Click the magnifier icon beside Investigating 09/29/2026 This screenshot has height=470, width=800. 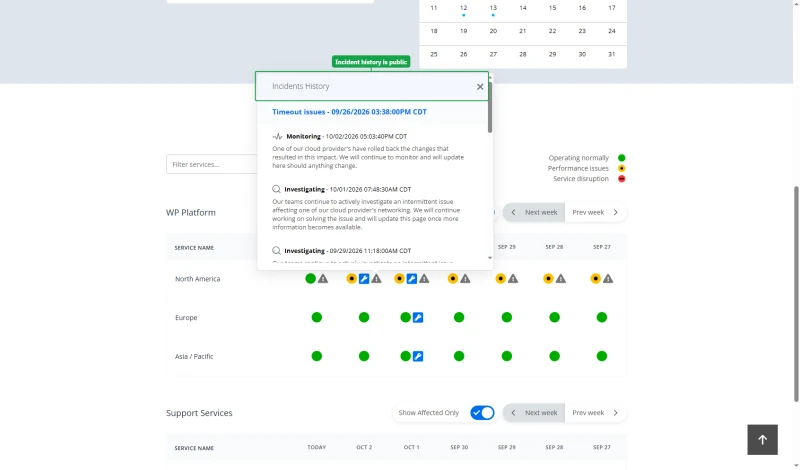[276, 251]
